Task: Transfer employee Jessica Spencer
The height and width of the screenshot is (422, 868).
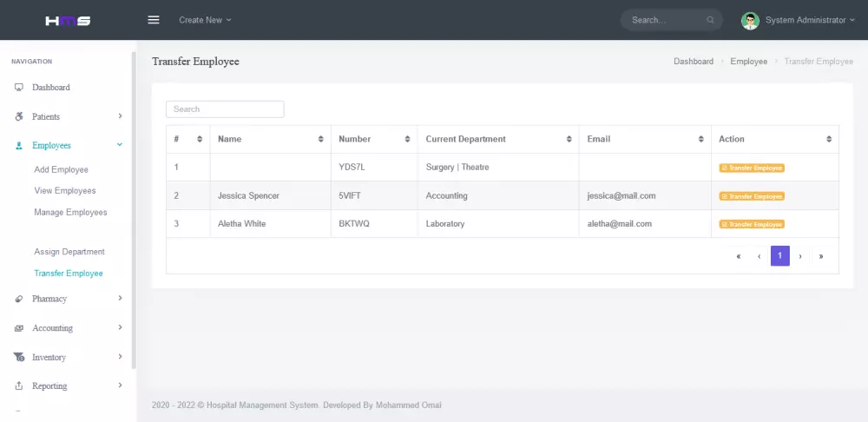Action: tap(752, 196)
